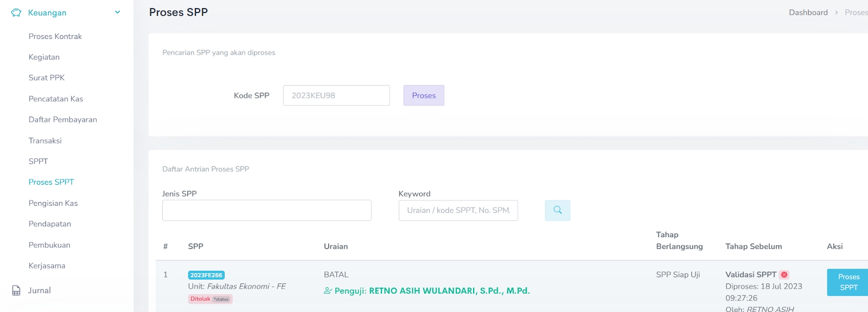
Task: Click the blue Proses SPPT action button
Action: coord(848,282)
